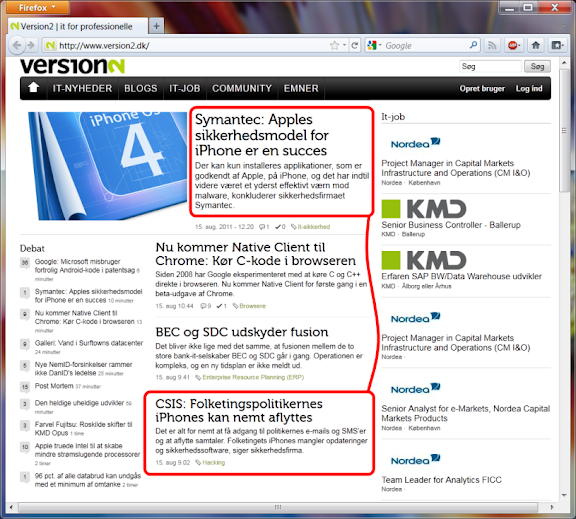Click the first Nordea logo under It-job

tap(415, 143)
